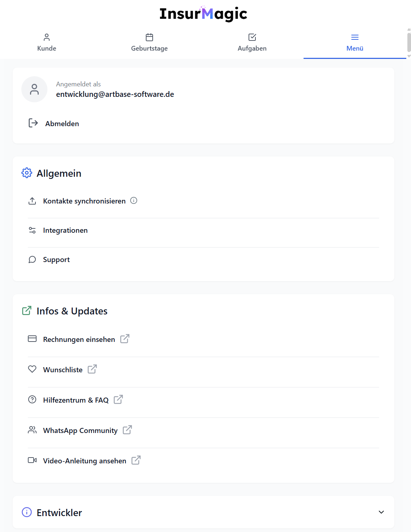Open the Entwickler section header
Screen dimensions: 411x532
click(203, 512)
